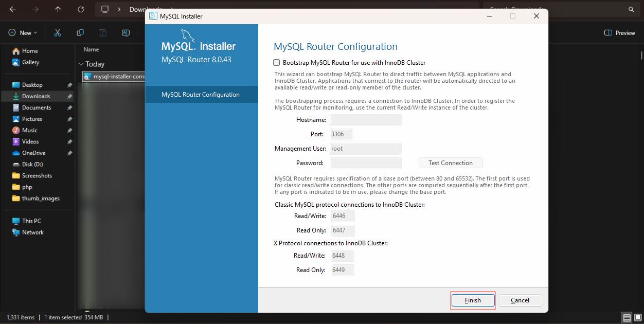This screenshot has height=324, width=644.
Task: Click Classic protocol Read Only port 6447 field
Action: 343,230
